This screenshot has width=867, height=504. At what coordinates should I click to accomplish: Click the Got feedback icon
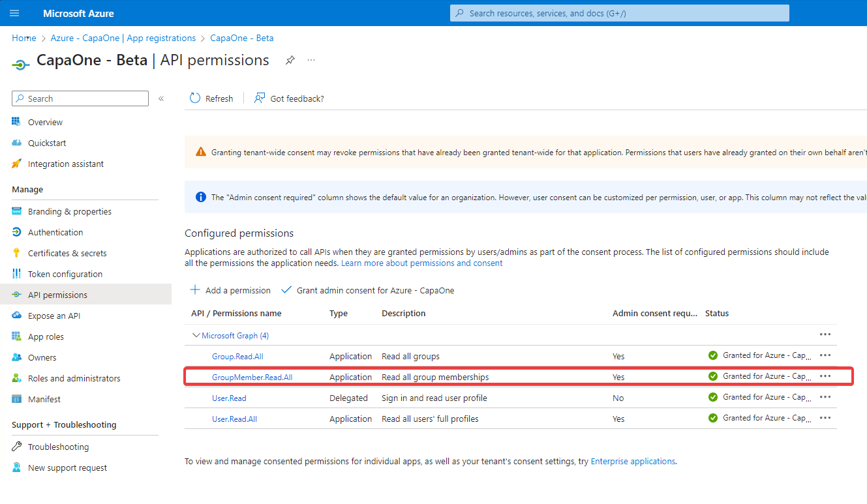(x=260, y=98)
